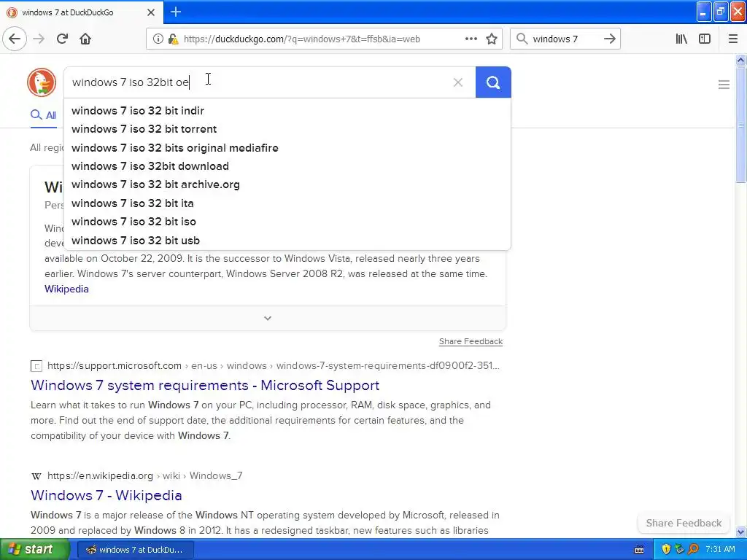Pick suggestion 'windows 7 iso 32 bit archive.org'
747x560 pixels.
point(287,184)
